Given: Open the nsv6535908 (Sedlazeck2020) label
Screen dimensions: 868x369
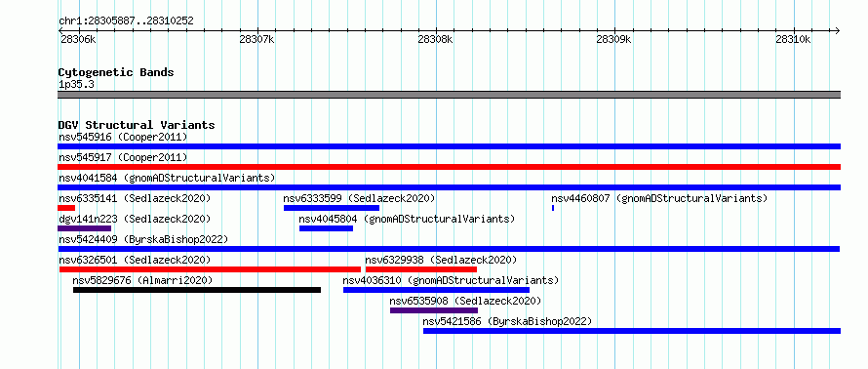Looking at the screenshot, I should click(x=465, y=301).
